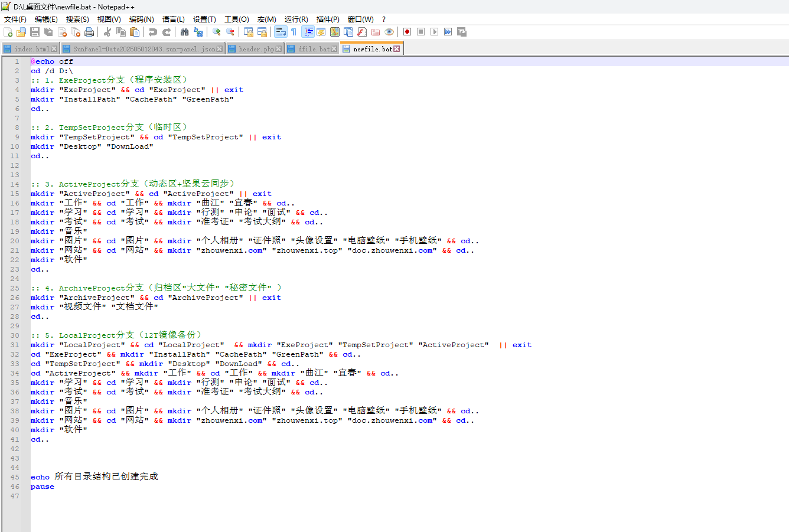Open the 窗口(W) menu
This screenshot has width=789, height=532.
tap(360, 19)
